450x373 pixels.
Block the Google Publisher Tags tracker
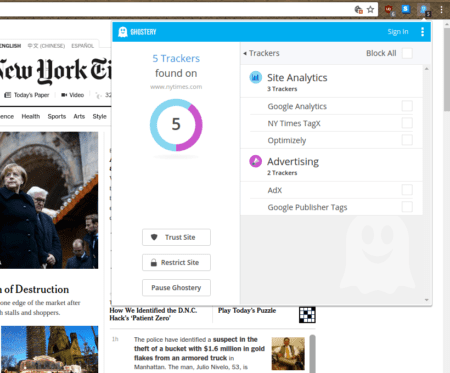click(x=407, y=207)
